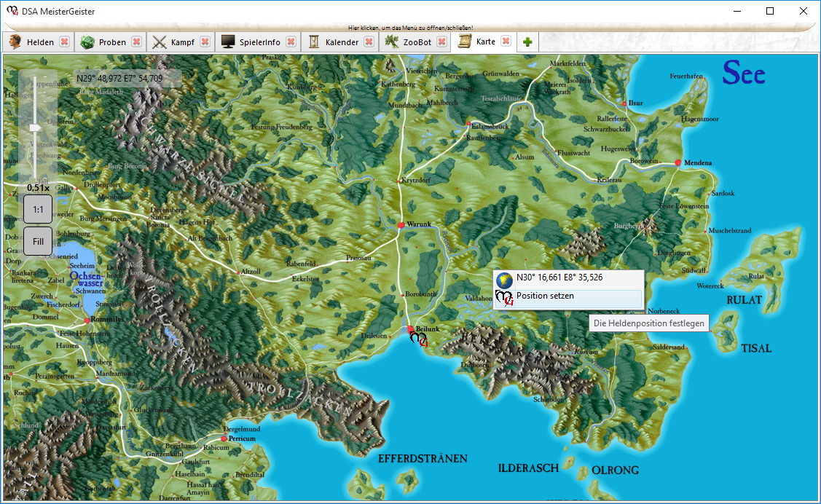Screen dimensions: 821x504
Task: Click the Borobunth town label
Action: [x=421, y=295]
